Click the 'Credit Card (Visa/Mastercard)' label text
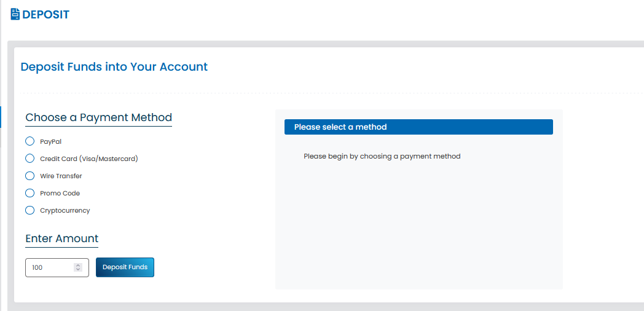This screenshot has height=311, width=644. click(x=89, y=159)
